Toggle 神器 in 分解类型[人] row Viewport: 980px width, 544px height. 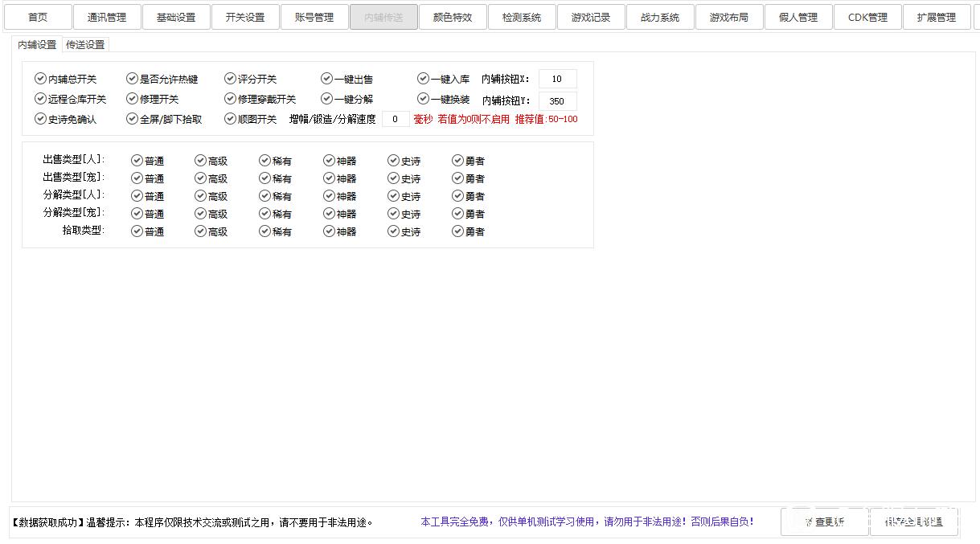coord(340,196)
